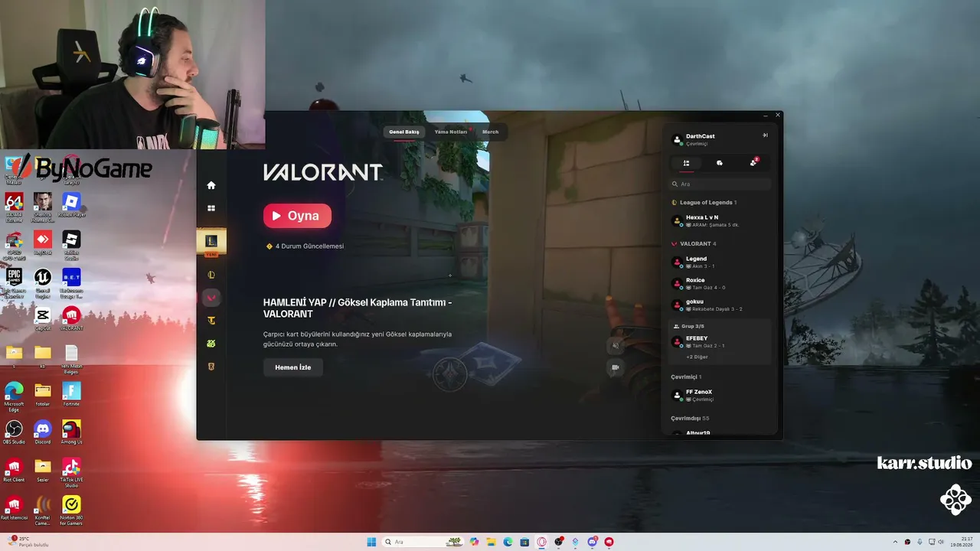
Task: Collapse the friends social panel
Action: (765, 135)
